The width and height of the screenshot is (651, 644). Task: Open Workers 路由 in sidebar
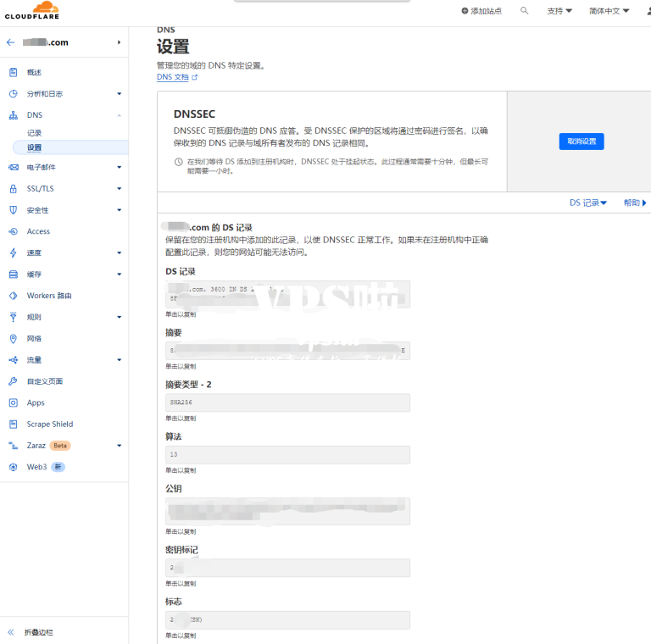[49, 296]
